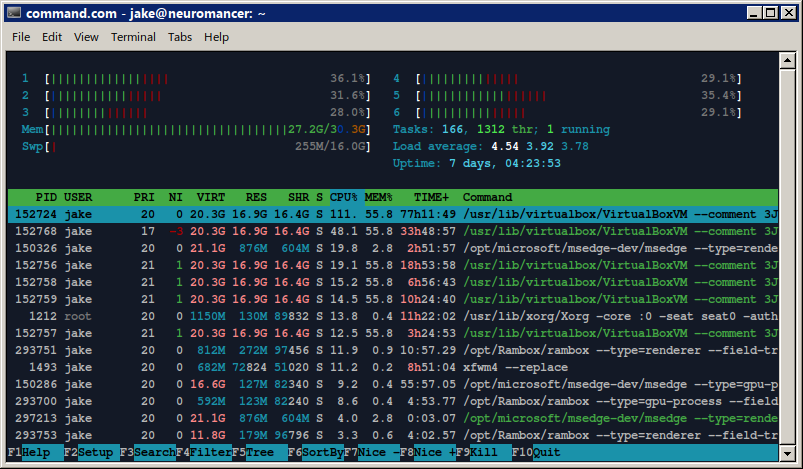Click the F3 Search function button
The width and height of the screenshot is (803, 469).
click(x=147, y=452)
